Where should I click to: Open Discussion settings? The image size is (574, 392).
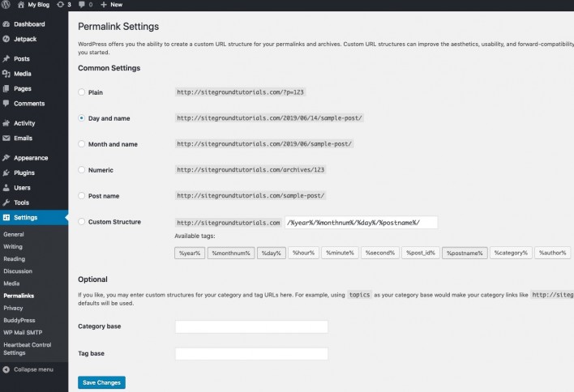18,271
